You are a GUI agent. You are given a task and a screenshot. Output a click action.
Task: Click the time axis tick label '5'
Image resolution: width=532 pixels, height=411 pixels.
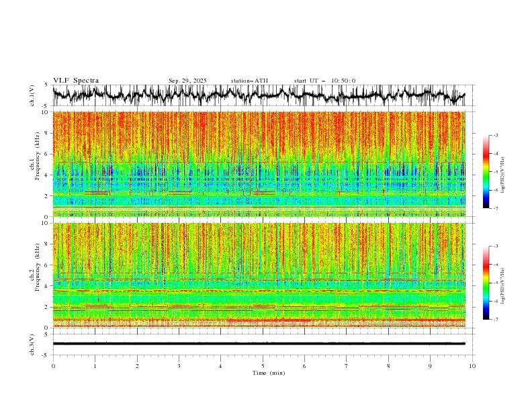point(263,366)
